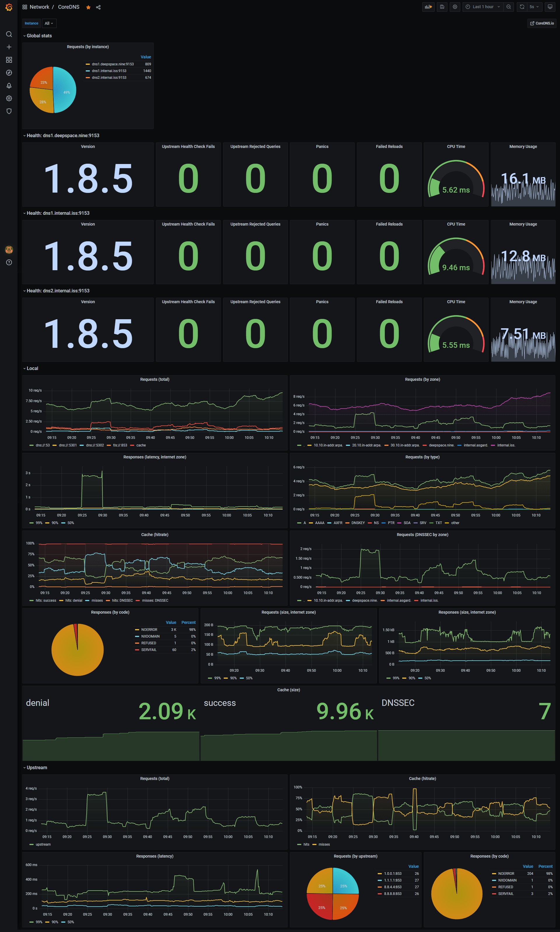Screen dimensions: 560x932
Task: Open the Instance All variable dropdown
Action: pos(49,23)
